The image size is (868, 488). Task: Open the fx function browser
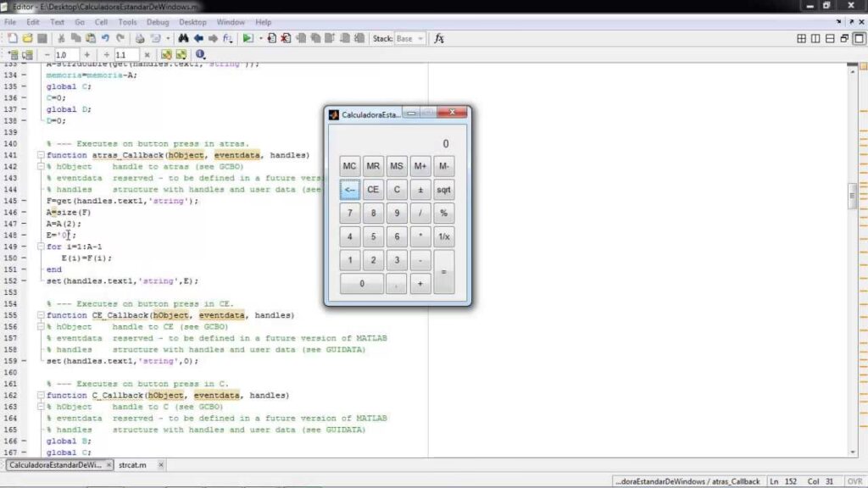pyautogui.click(x=439, y=38)
